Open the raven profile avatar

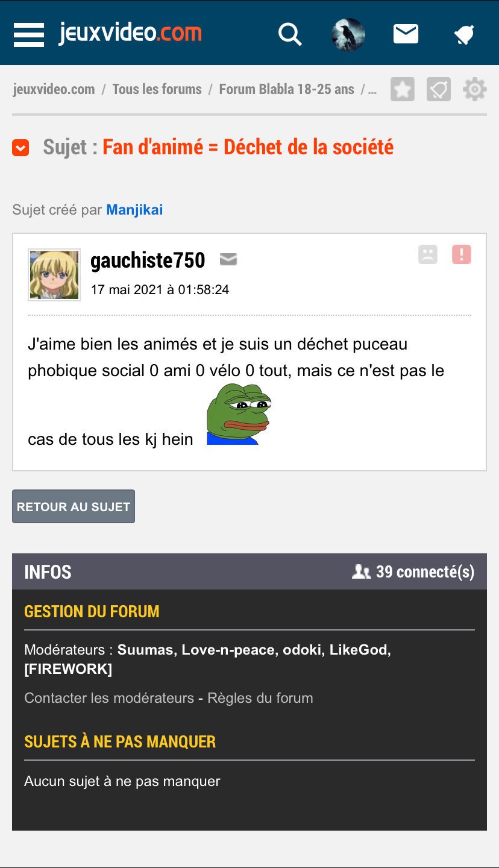348,34
